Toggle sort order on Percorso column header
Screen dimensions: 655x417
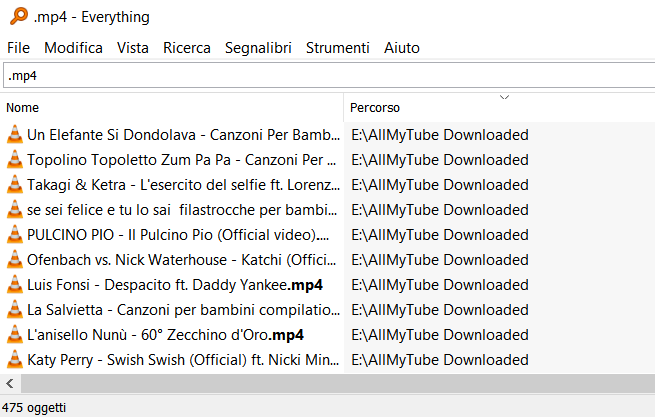(500, 107)
